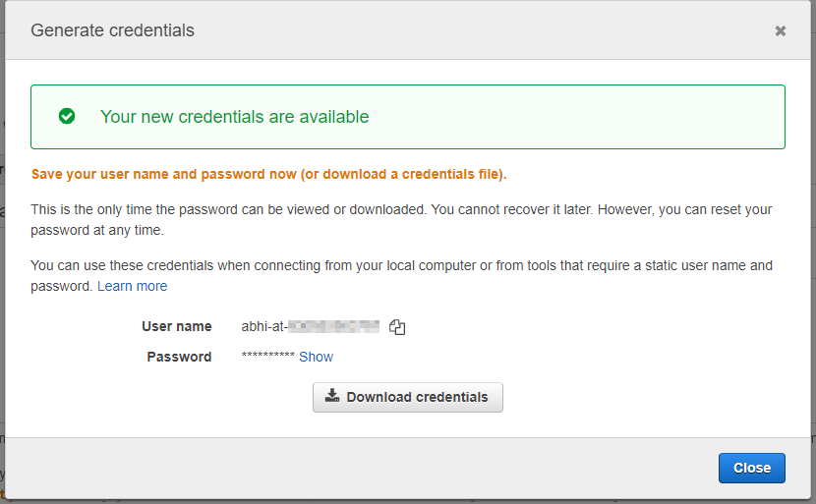Click the Download credentials button label
816x504 pixels.
pyautogui.click(x=417, y=397)
